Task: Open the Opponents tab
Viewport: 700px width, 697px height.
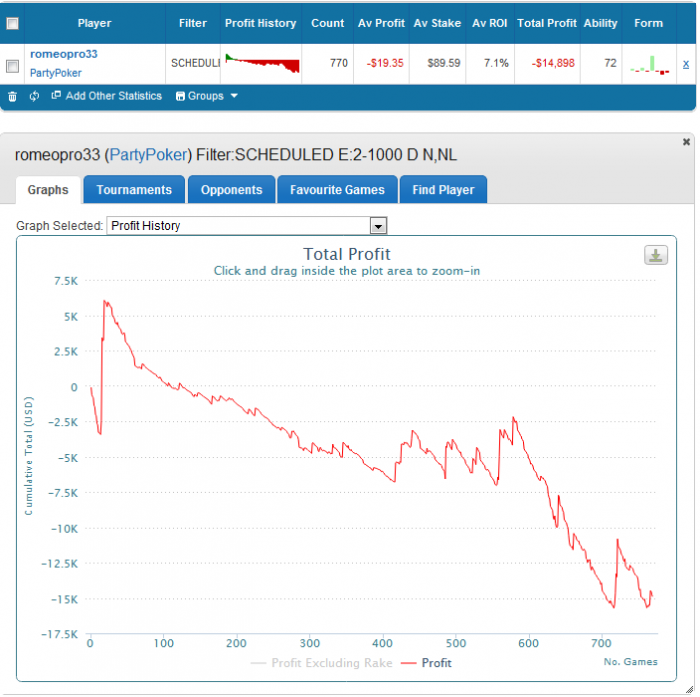Action: pyautogui.click(x=231, y=190)
